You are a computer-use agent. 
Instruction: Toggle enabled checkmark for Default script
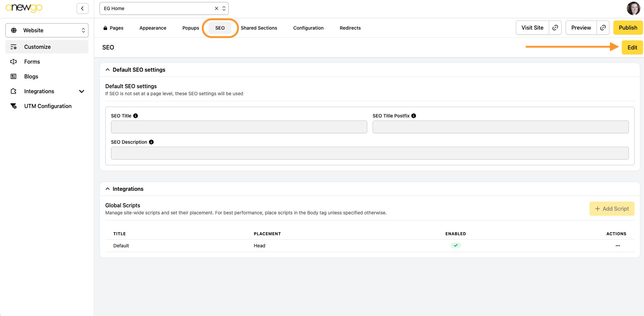click(456, 245)
